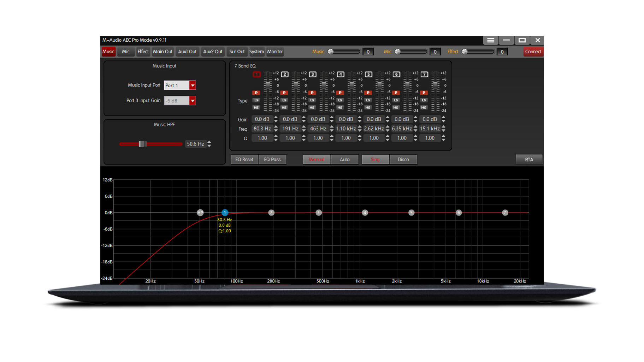
Task: Click the HP node on the EQ graph
Action: [200, 213]
